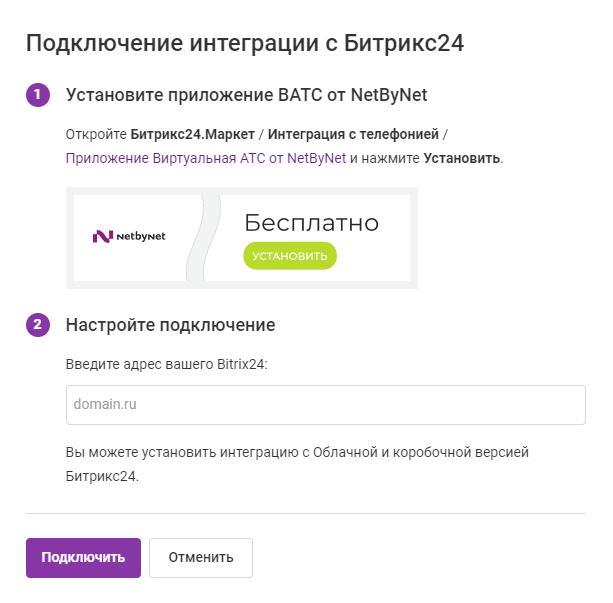Image resolution: width=613 pixels, height=603 pixels.
Task: Click the Настройте подключение heading
Action: 170,325
